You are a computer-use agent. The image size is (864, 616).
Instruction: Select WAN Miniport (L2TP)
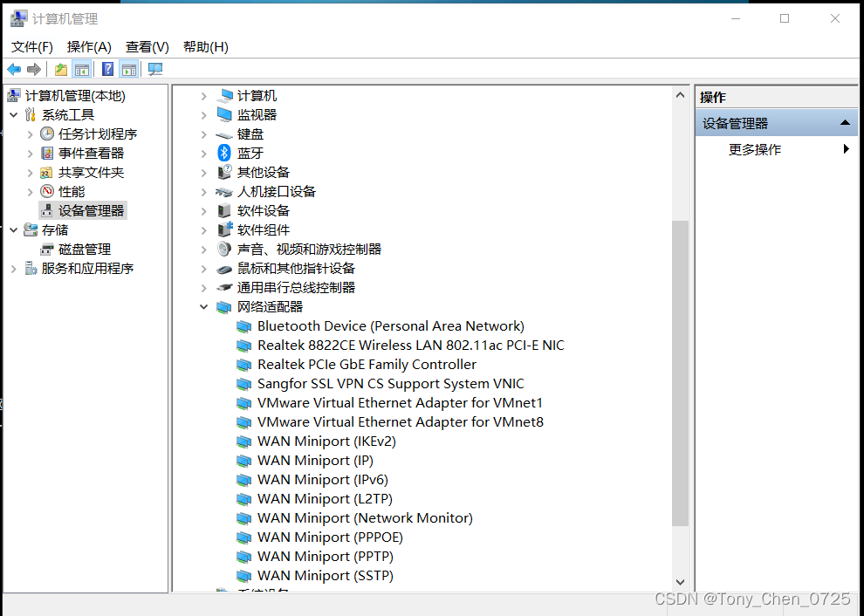(325, 499)
